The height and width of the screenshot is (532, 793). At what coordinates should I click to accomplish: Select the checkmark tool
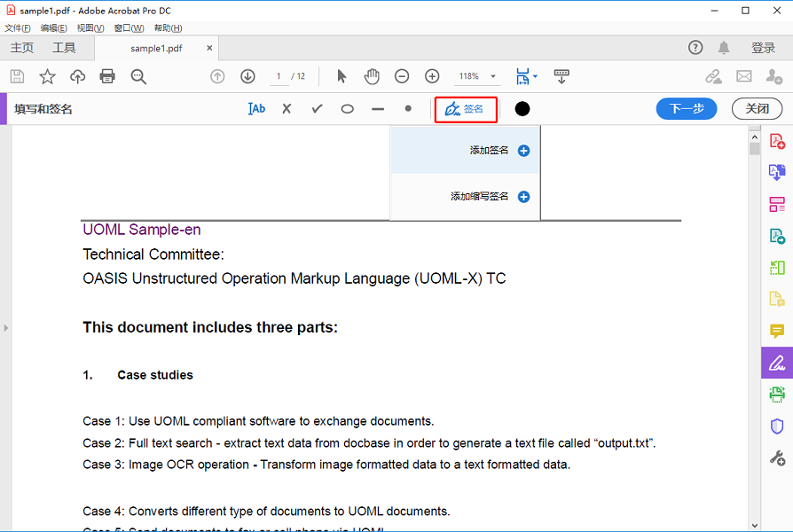pos(317,109)
